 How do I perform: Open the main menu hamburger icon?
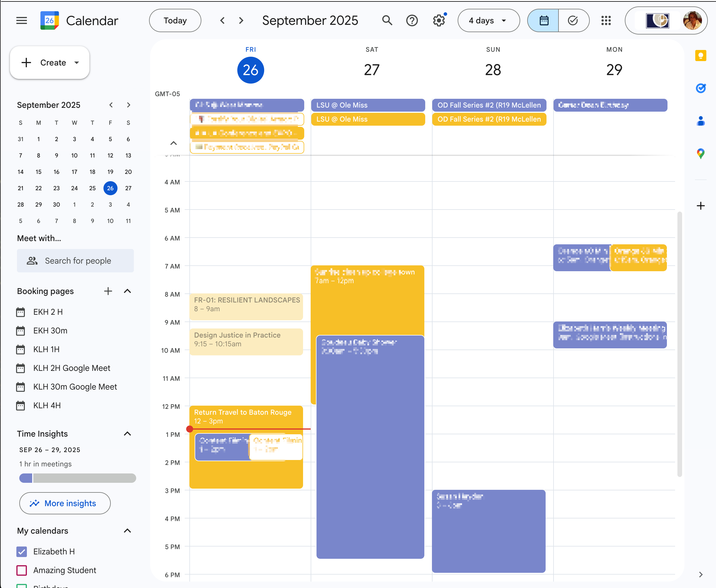point(21,21)
